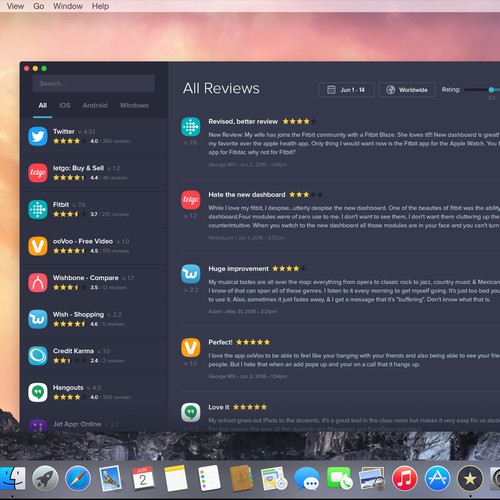500x500 pixels.
Task: Click the Fitbit row name in sidebar
Action: pyautogui.click(x=61, y=204)
